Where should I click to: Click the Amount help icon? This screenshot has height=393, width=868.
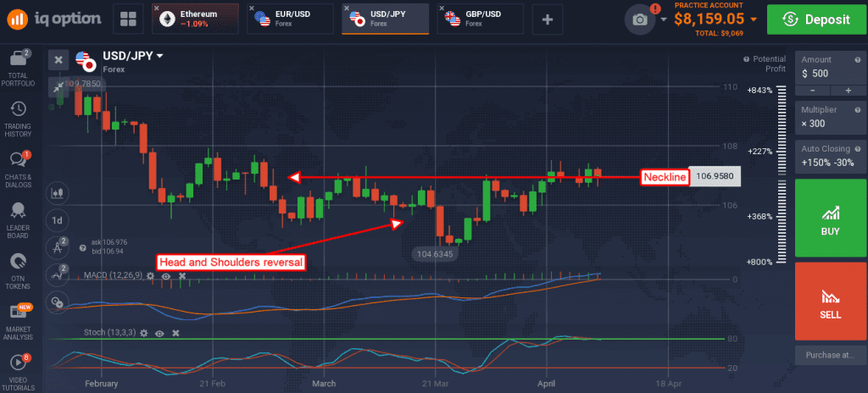click(858, 60)
